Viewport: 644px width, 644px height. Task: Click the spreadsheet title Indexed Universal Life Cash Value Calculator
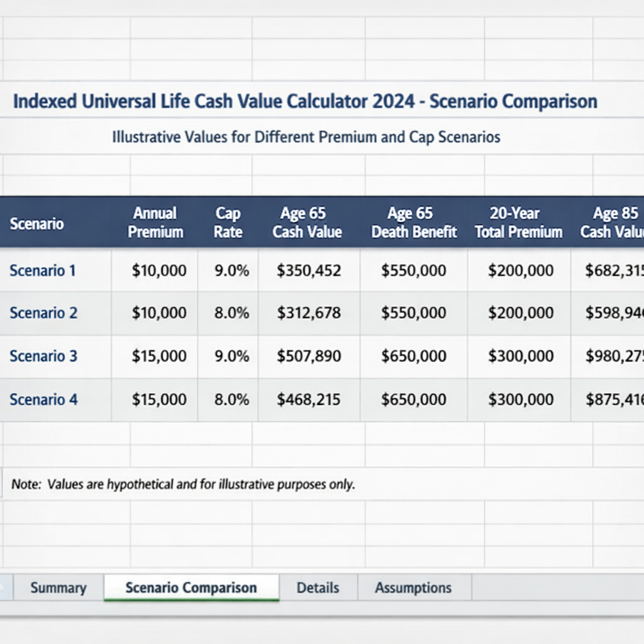(305, 101)
